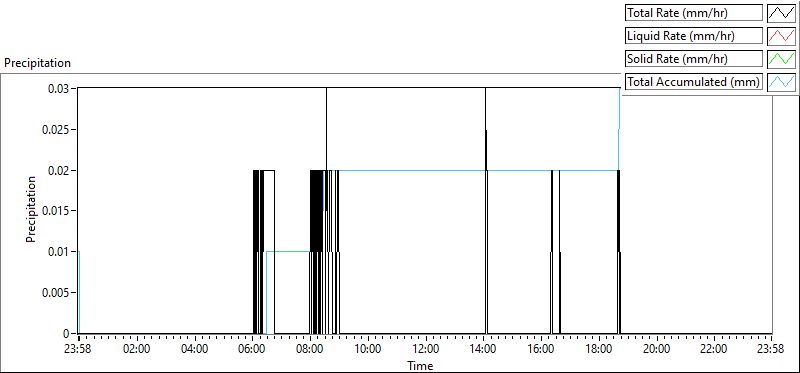The height and width of the screenshot is (373, 800).
Task: Click the 18:00 time label
Action: click(x=598, y=350)
